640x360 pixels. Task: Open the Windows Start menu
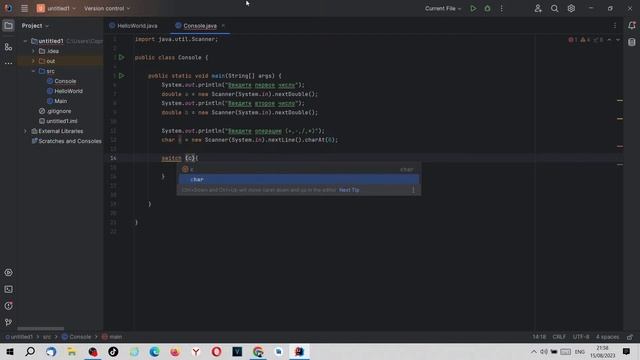10,352
